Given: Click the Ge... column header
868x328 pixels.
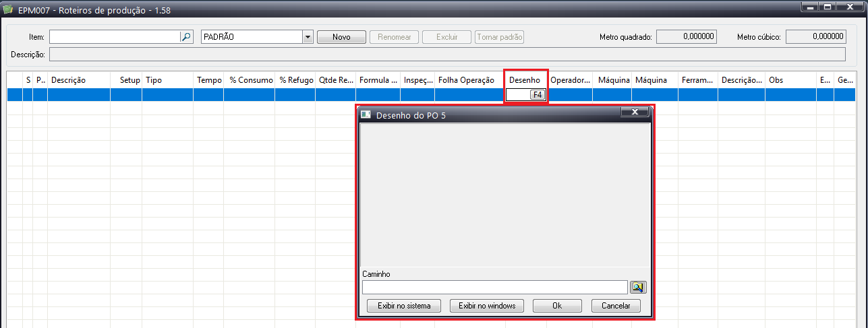Looking at the screenshot, I should coord(845,80).
